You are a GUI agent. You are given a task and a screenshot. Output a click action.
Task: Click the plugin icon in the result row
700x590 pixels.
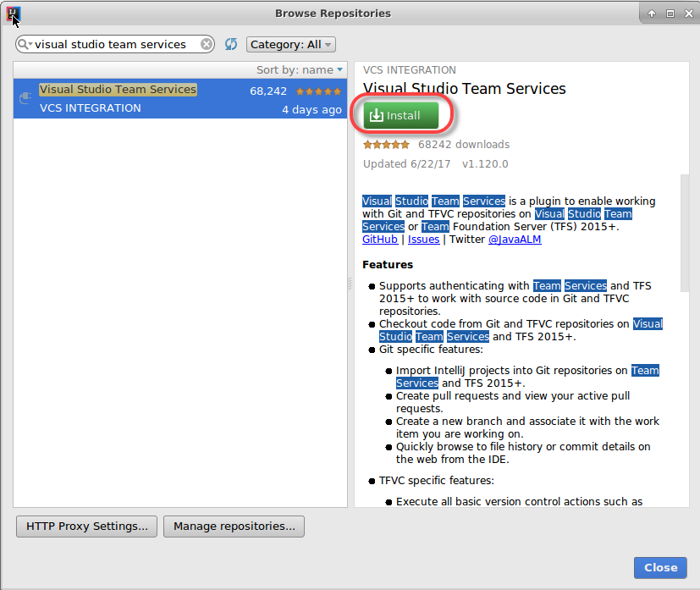pos(25,98)
